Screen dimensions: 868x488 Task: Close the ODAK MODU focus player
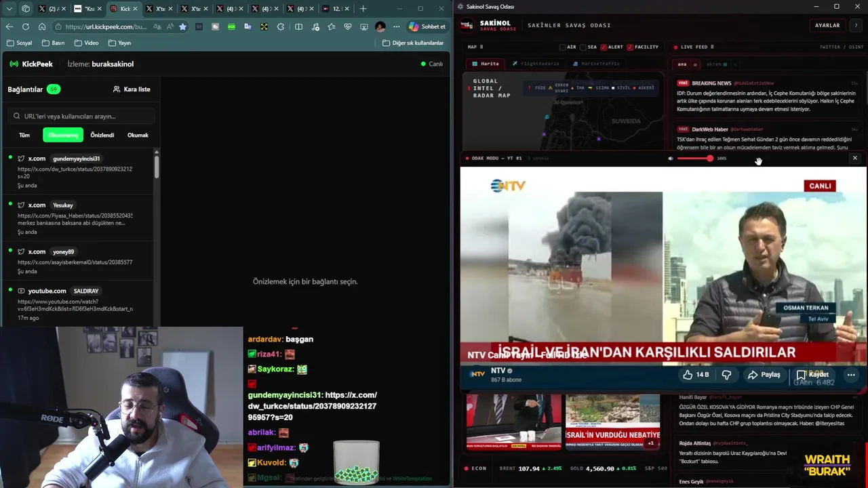tap(854, 158)
